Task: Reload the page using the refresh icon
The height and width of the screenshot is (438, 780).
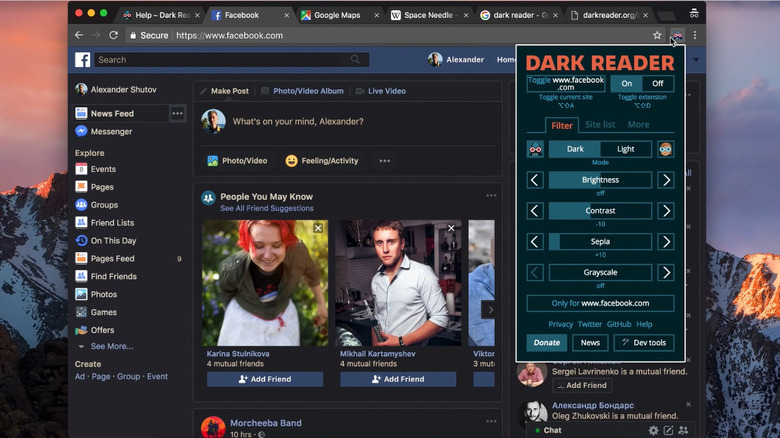Action: pyautogui.click(x=114, y=35)
